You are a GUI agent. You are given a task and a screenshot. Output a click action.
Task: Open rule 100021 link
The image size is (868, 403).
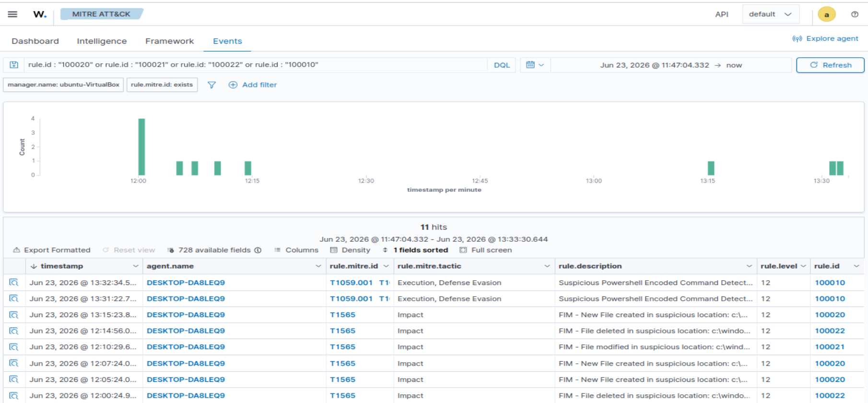click(830, 347)
